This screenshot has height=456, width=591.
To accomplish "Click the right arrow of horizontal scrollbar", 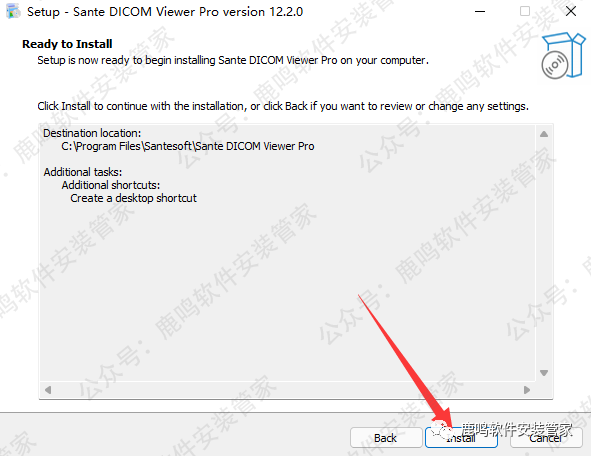I will pyautogui.click(x=527, y=390).
